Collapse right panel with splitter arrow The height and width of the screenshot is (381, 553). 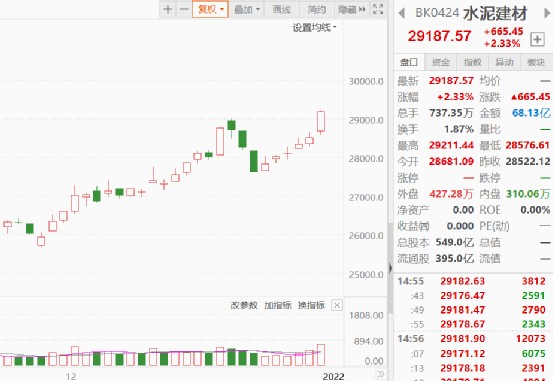click(390, 268)
